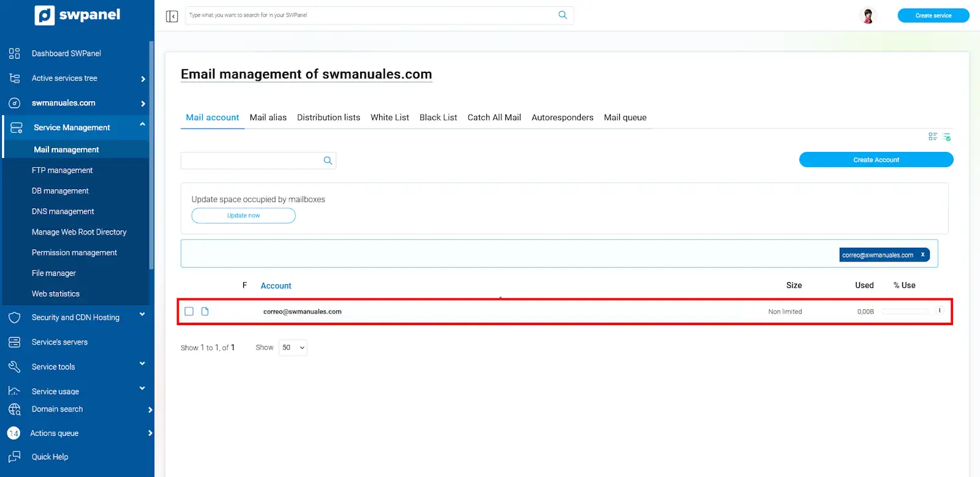The height and width of the screenshot is (477, 980).
Task: Click the sidebar vertical scrollbar
Action: pos(151,155)
